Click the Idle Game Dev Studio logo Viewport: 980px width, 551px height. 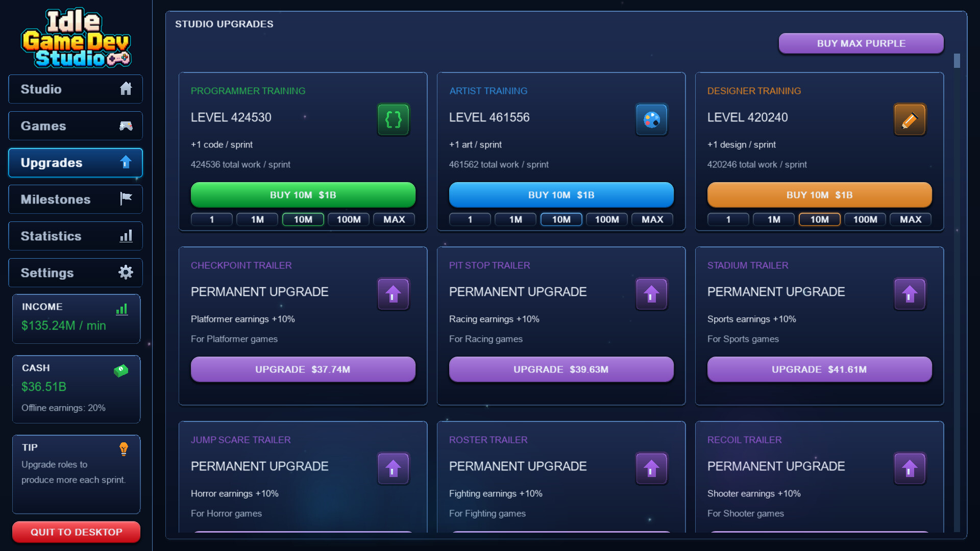76,38
